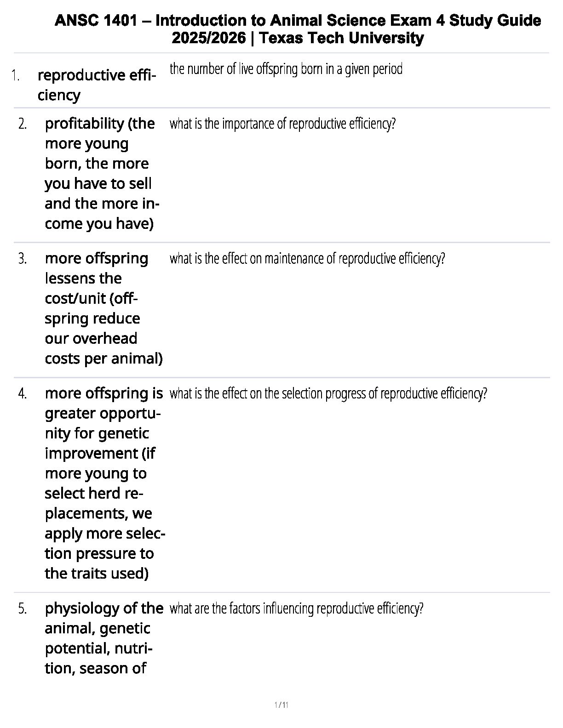
Task: Click the definition "the number of live offspring born"
Action: pos(286,69)
